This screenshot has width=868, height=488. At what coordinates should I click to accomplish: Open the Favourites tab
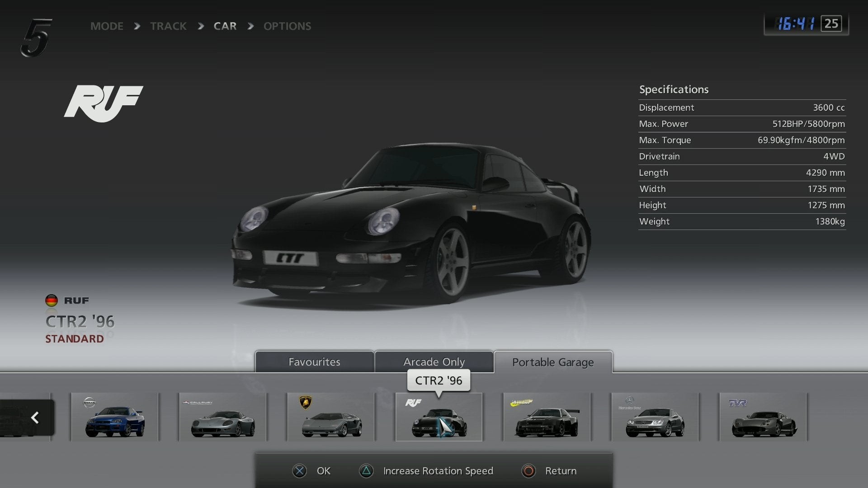(x=314, y=362)
